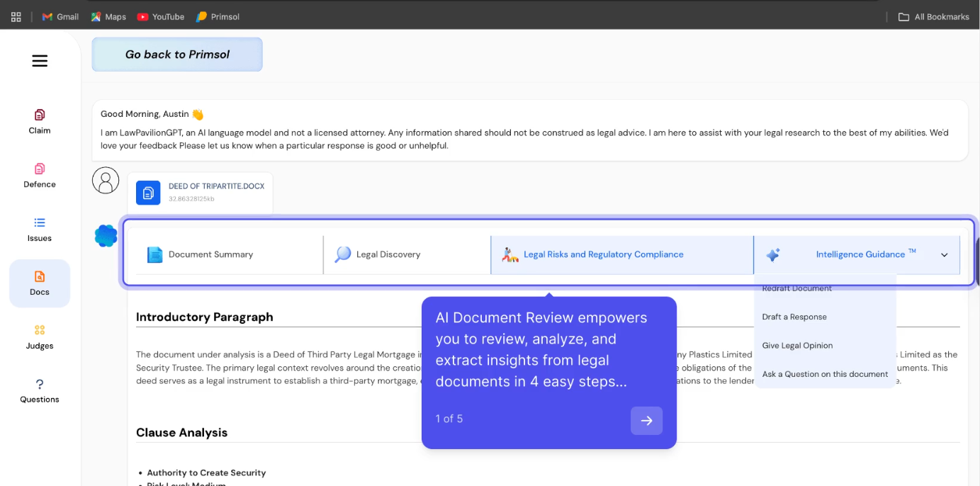
Task: Click the user avatar icon
Action: (x=106, y=180)
